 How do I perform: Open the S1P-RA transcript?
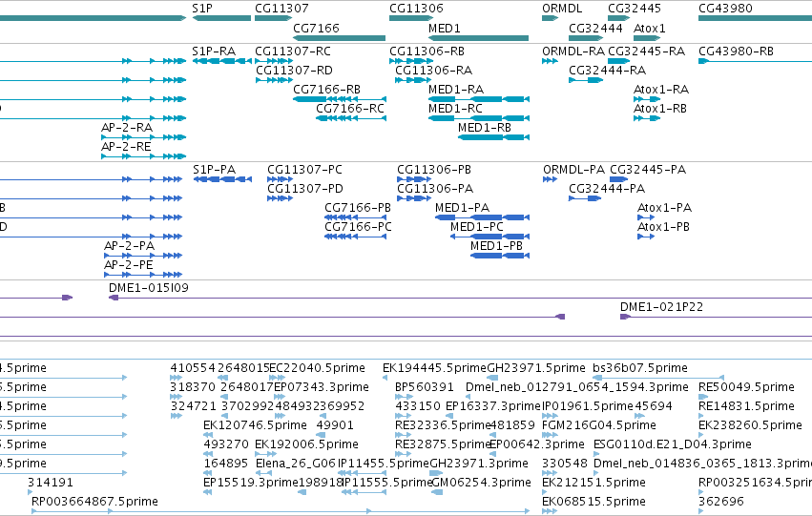point(221,61)
